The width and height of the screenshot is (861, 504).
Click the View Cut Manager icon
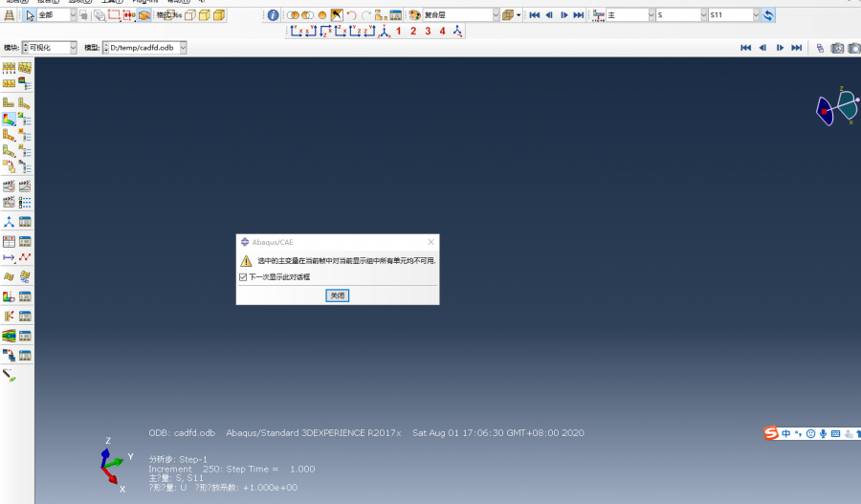click(x=25, y=296)
